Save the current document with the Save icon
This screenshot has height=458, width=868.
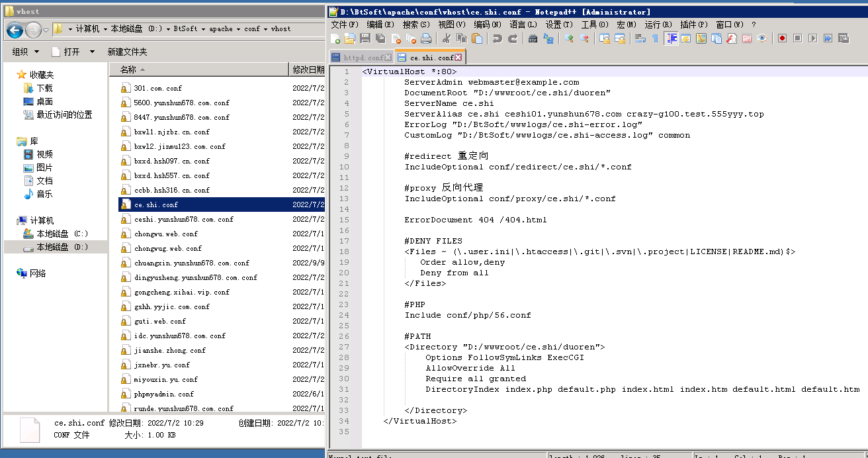point(365,38)
